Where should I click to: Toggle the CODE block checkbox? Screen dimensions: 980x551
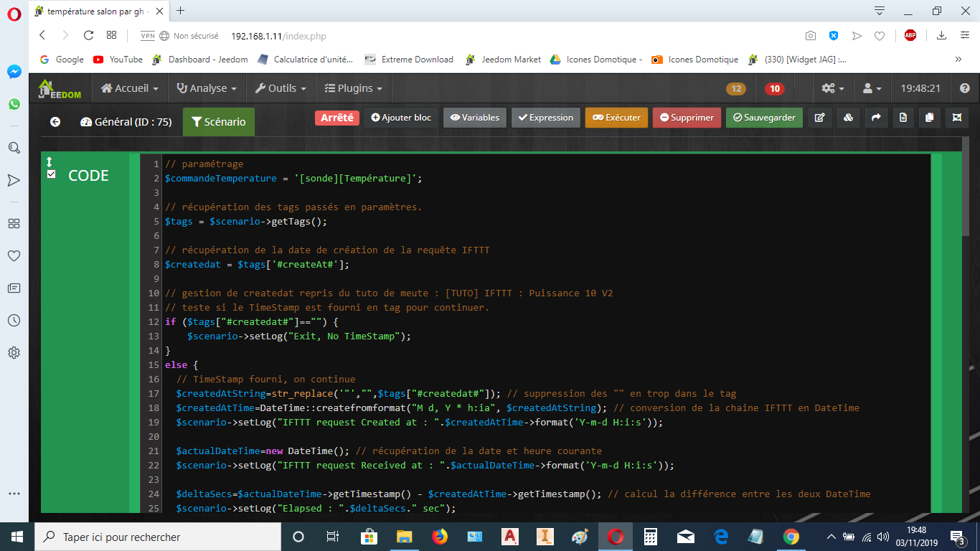click(51, 174)
